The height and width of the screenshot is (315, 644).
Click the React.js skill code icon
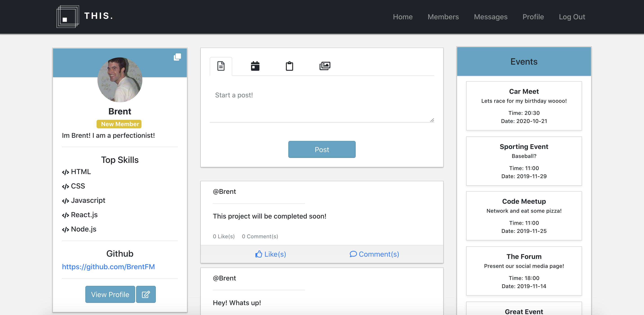pyautogui.click(x=66, y=215)
